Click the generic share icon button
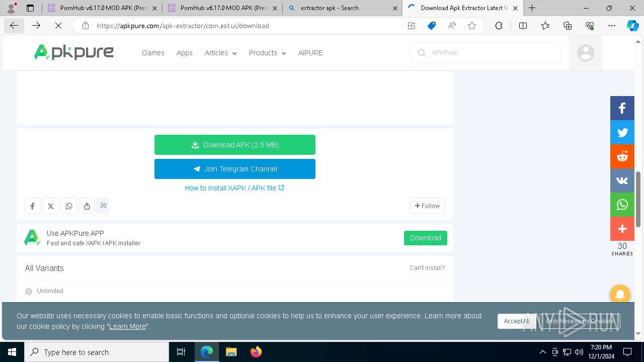The height and width of the screenshot is (362, 644). click(x=87, y=206)
